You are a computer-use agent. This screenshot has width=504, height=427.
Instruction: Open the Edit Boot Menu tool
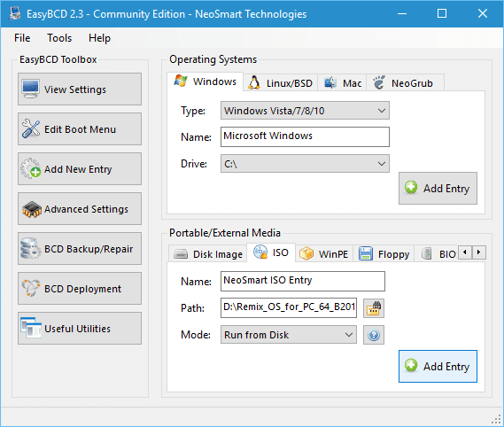pyautogui.click(x=80, y=129)
